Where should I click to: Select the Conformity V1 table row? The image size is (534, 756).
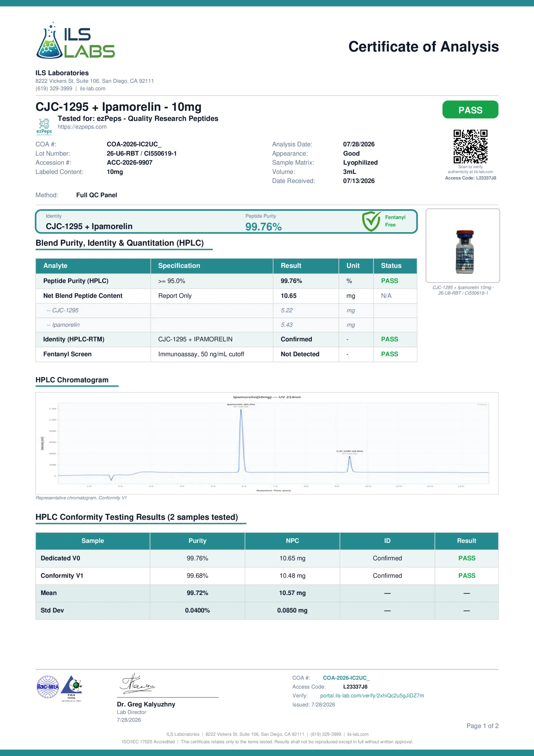click(x=267, y=576)
